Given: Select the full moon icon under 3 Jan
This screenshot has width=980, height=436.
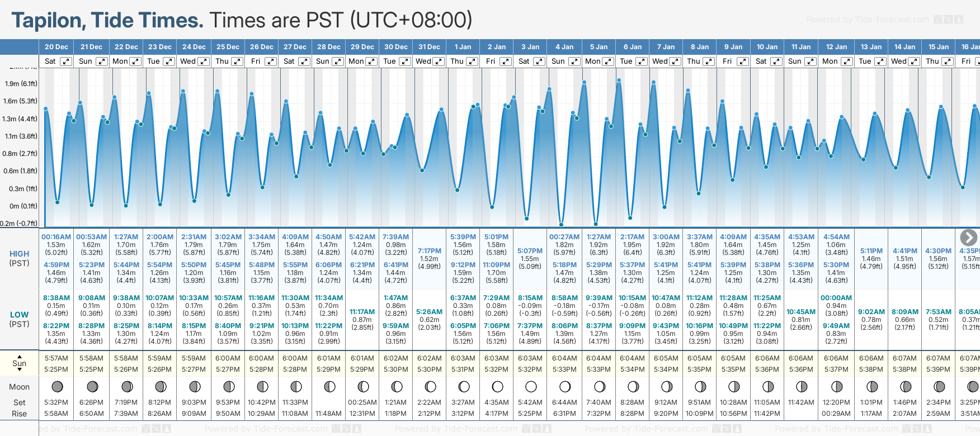Looking at the screenshot, I should pyautogui.click(x=531, y=386).
